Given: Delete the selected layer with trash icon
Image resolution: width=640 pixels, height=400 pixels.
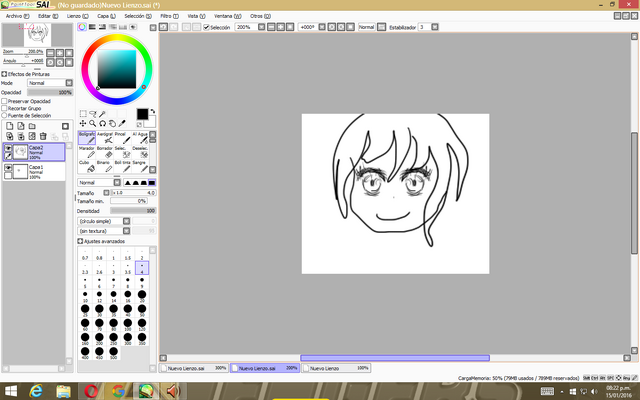Looking at the screenshot, I should pos(43,136).
